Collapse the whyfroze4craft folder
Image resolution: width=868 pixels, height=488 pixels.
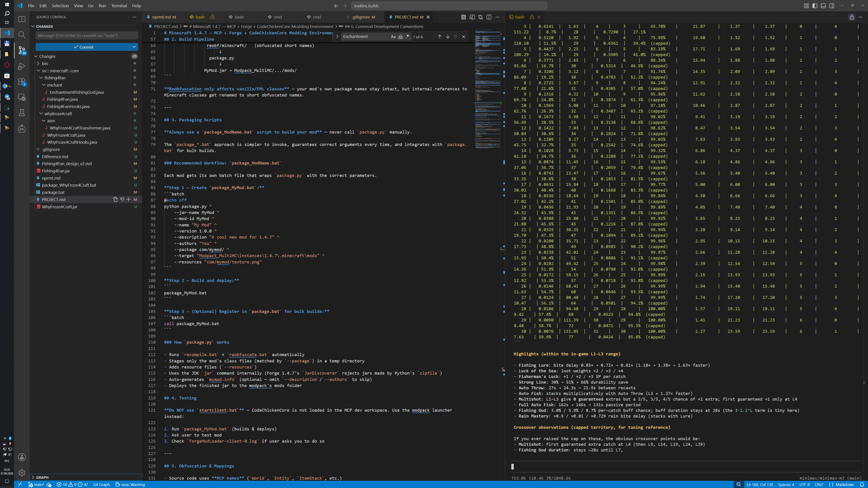pyautogui.click(x=85, y=113)
